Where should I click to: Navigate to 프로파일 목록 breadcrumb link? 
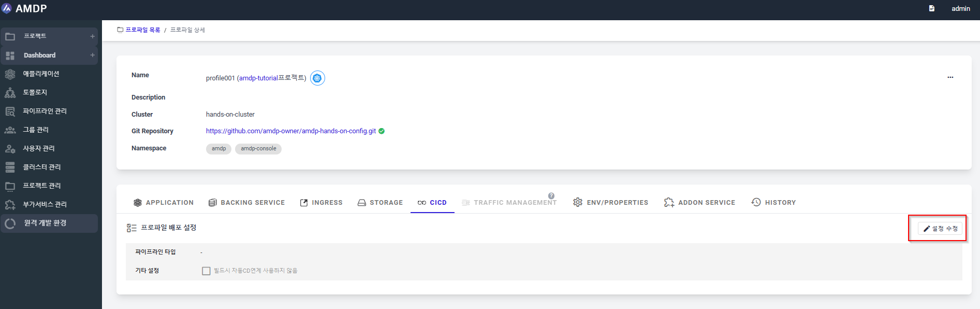click(143, 30)
